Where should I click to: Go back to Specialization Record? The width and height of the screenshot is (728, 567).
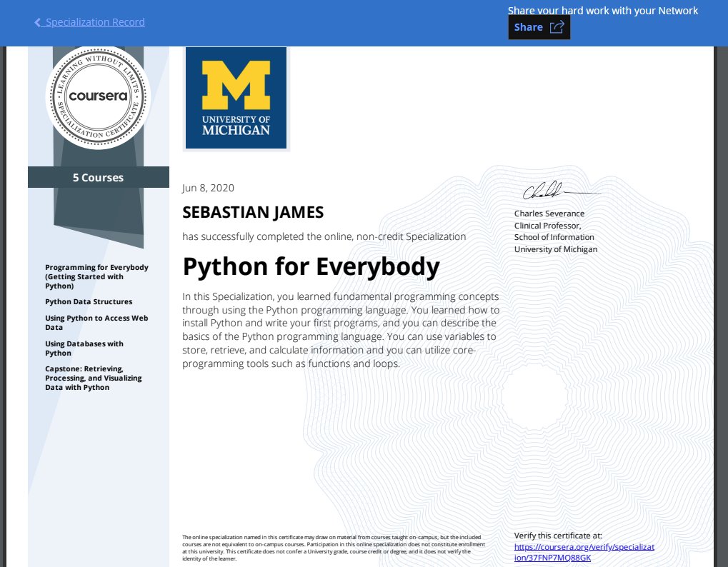point(89,22)
